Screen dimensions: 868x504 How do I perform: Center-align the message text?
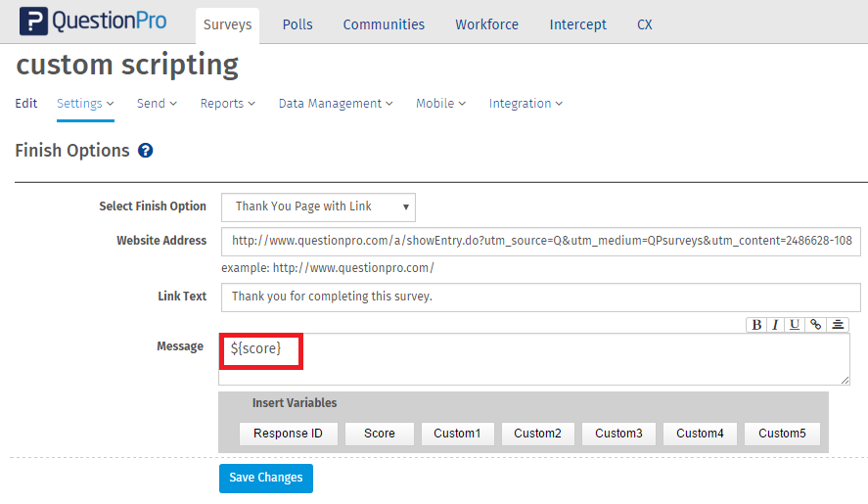point(838,325)
